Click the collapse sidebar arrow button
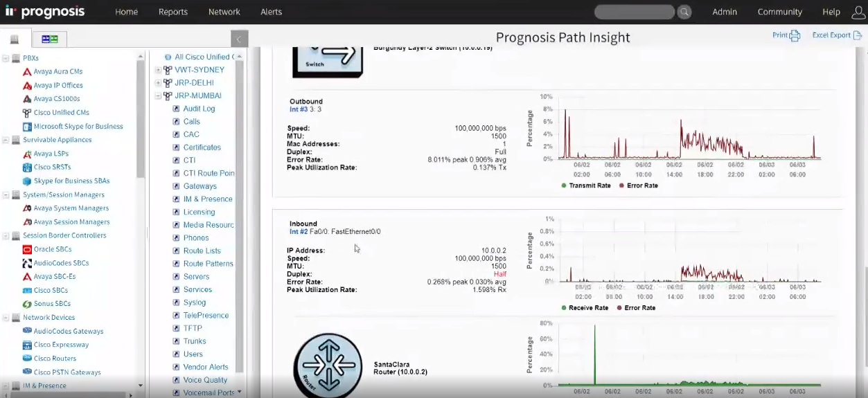Viewport: 868px width, 398px height. click(x=239, y=39)
